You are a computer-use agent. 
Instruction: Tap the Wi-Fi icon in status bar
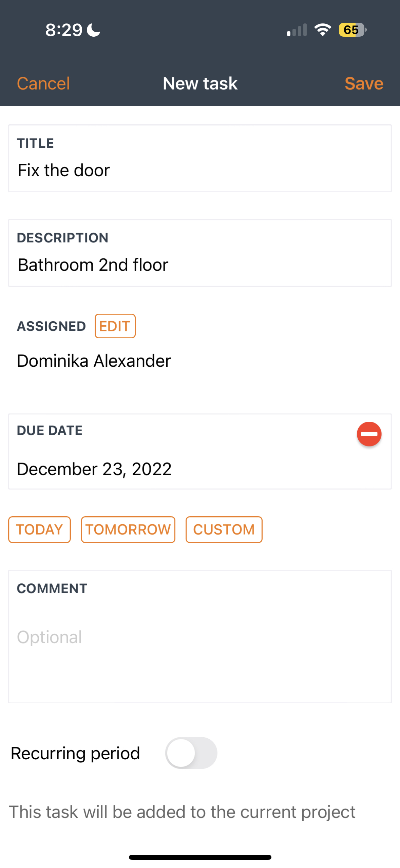[323, 30]
